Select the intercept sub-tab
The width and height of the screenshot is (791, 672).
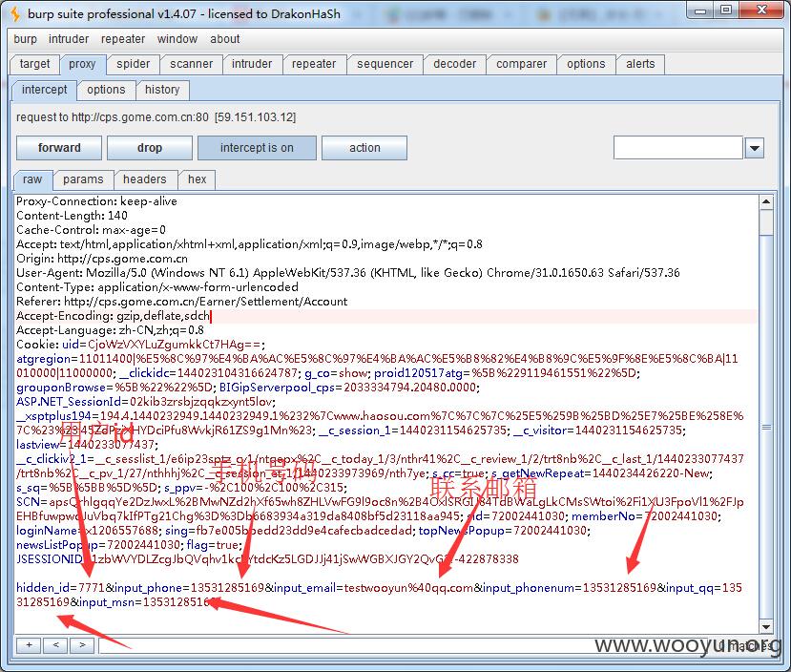click(x=45, y=90)
